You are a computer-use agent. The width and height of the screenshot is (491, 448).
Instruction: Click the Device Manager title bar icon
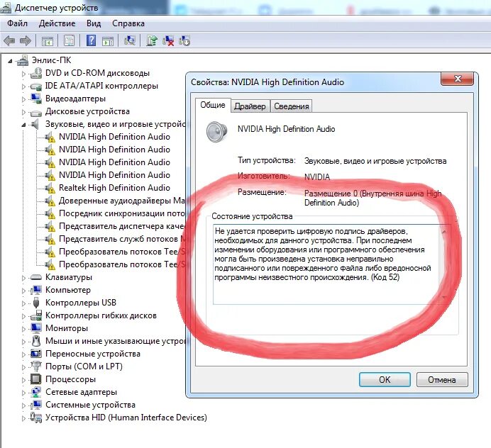tap(5, 7)
